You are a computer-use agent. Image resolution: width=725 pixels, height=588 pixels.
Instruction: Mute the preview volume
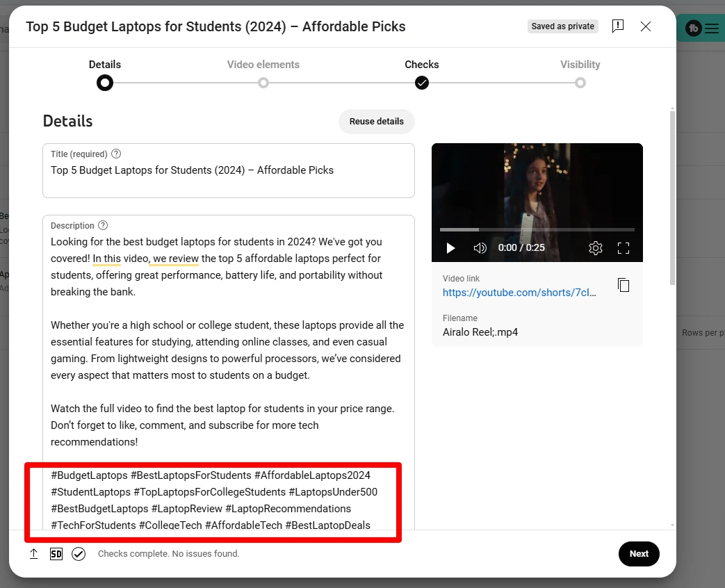click(480, 248)
